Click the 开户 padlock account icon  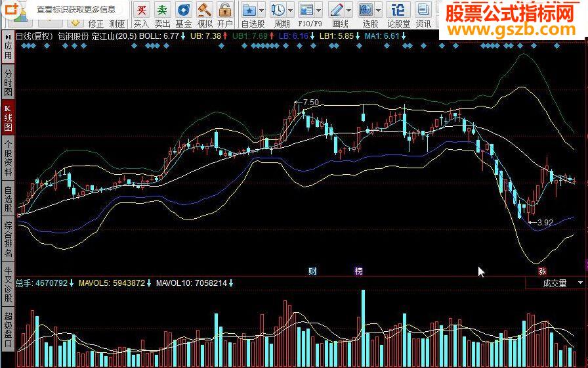[x=225, y=10]
